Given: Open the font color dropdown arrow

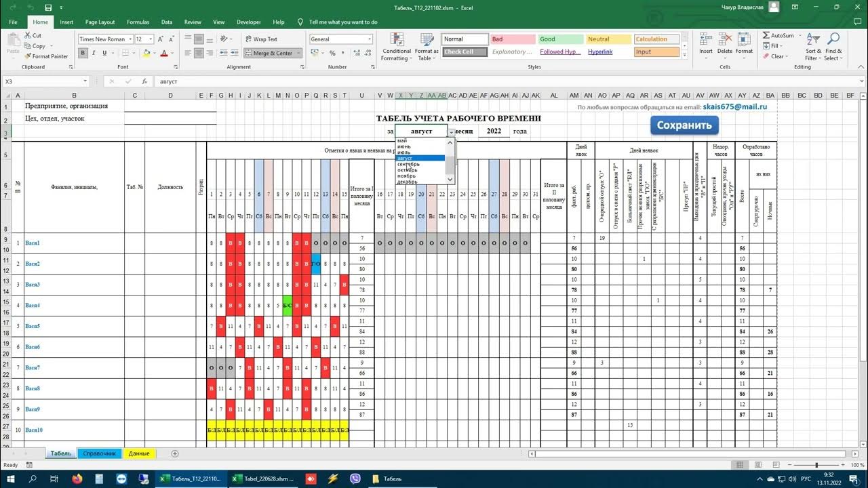Looking at the screenshot, I should pos(172,54).
